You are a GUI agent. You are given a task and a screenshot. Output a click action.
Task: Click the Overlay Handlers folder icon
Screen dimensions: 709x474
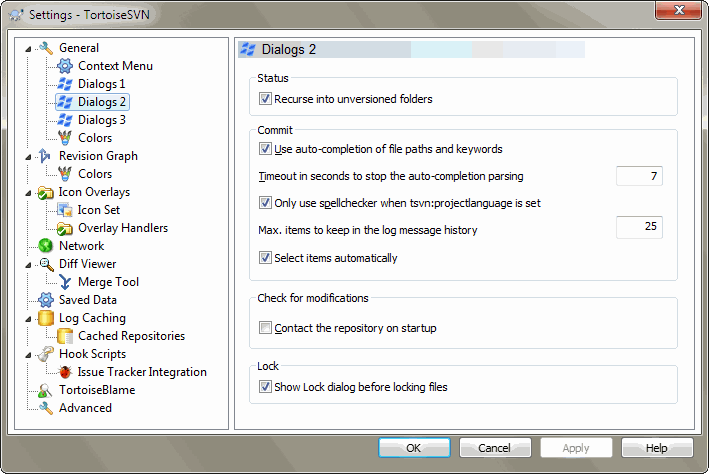pyautogui.click(x=65, y=228)
